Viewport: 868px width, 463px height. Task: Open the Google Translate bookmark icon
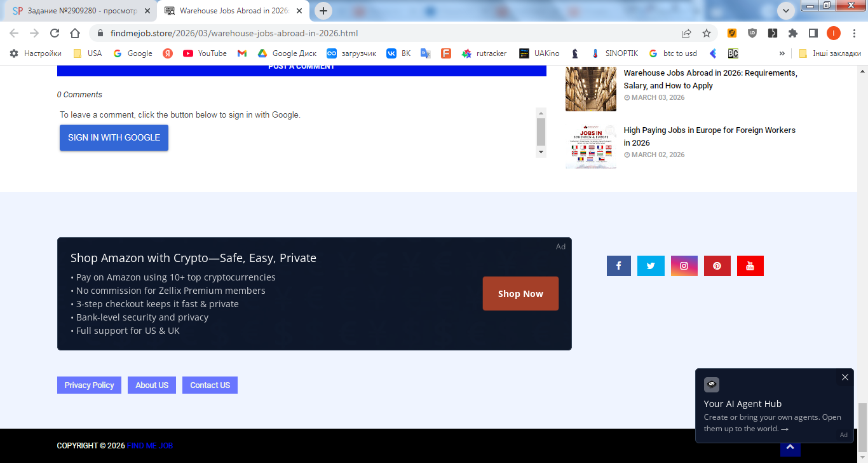coord(426,53)
